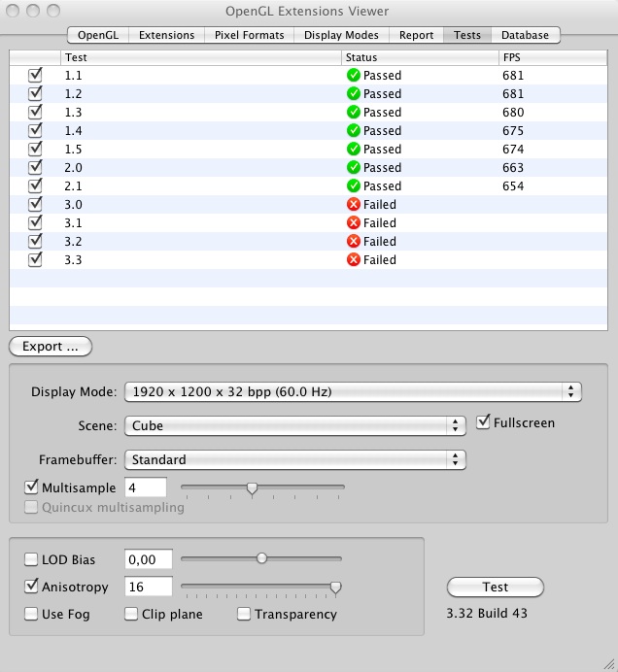
Task: Enable Use Fog option
Action: click(31, 614)
